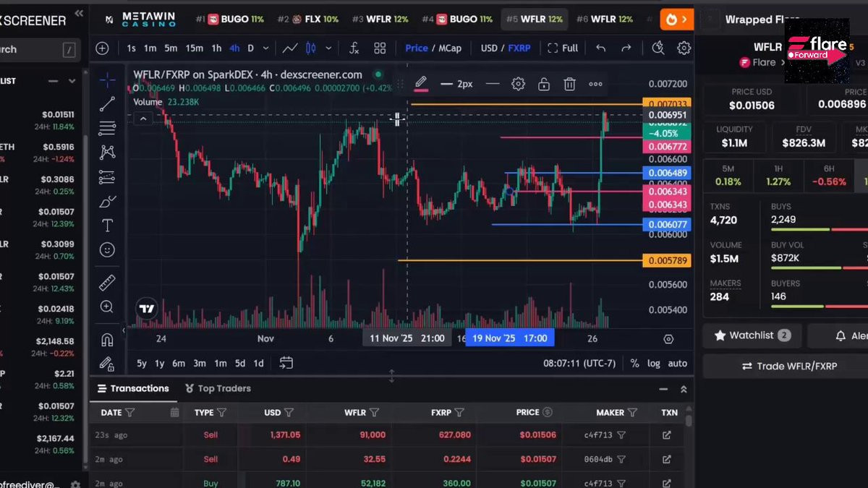Select the 5y date range

(142, 364)
